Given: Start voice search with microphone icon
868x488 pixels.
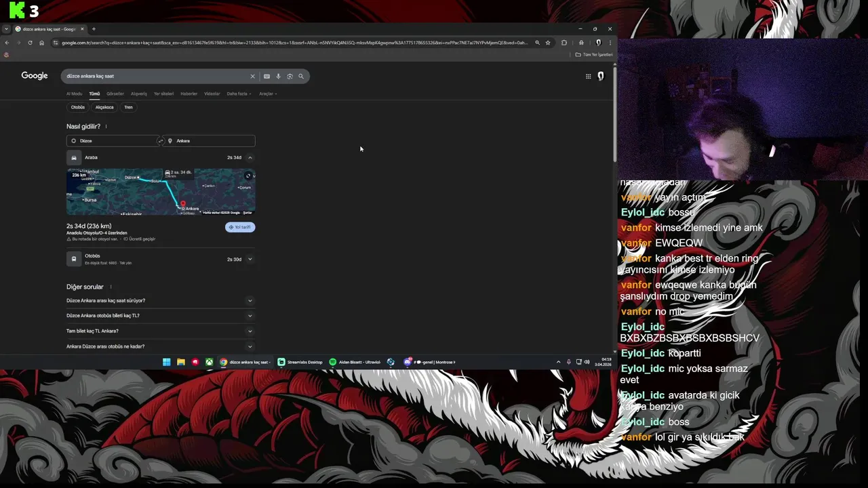Looking at the screenshot, I should [x=278, y=76].
